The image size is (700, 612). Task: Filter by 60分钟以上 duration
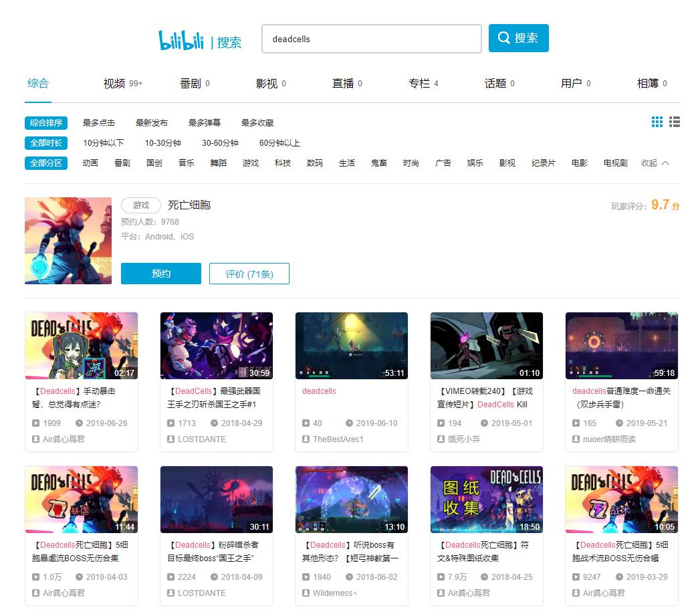point(279,143)
